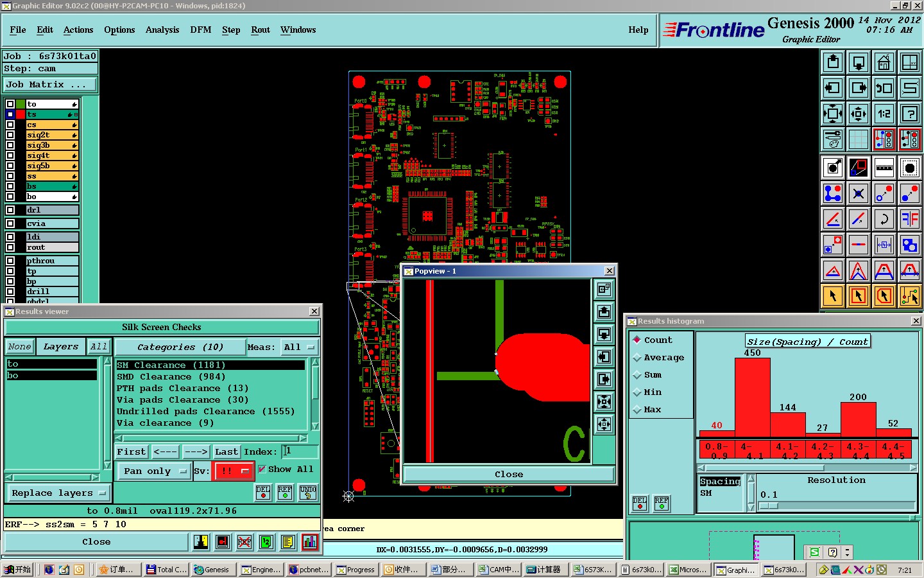Click the 1:2 zoom scale icon
This screenshot has width=924, height=578.
click(x=884, y=114)
